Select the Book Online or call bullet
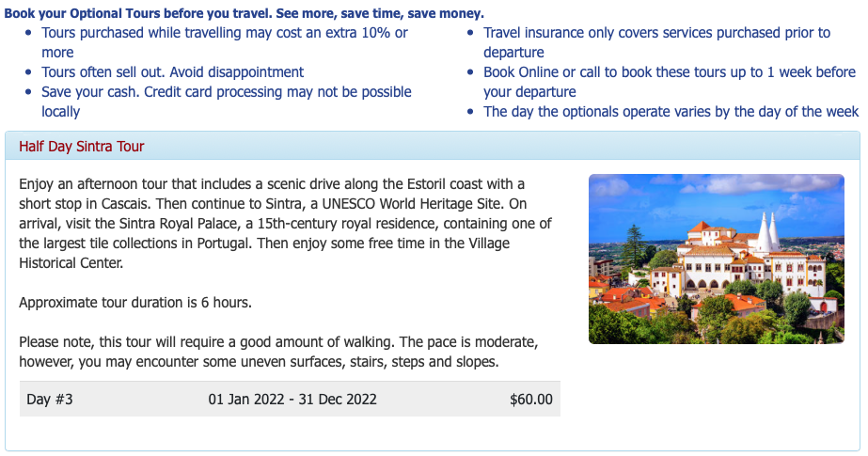 click(670, 82)
